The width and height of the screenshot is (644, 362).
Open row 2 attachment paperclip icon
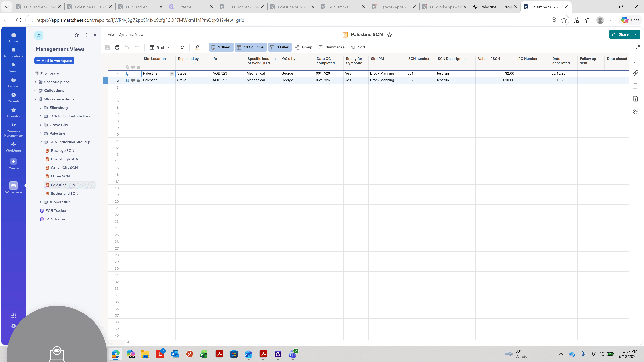coord(127,80)
